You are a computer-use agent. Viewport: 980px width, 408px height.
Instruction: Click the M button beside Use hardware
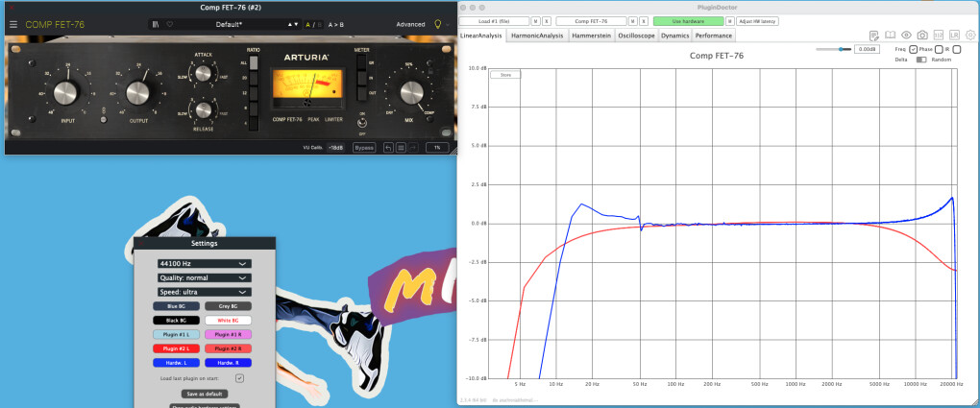730,21
